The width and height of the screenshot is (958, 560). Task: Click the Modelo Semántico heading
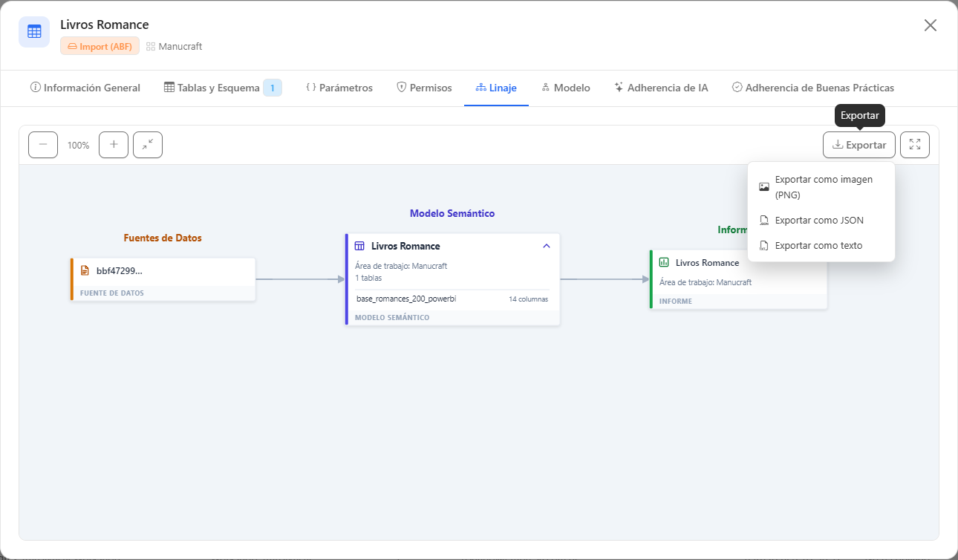point(452,213)
